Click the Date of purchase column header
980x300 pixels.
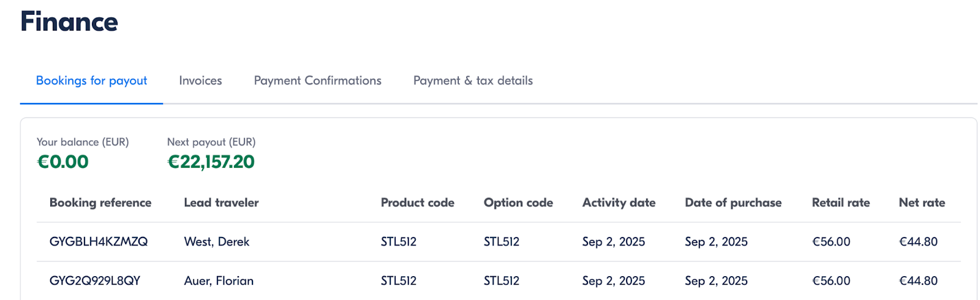tap(733, 203)
